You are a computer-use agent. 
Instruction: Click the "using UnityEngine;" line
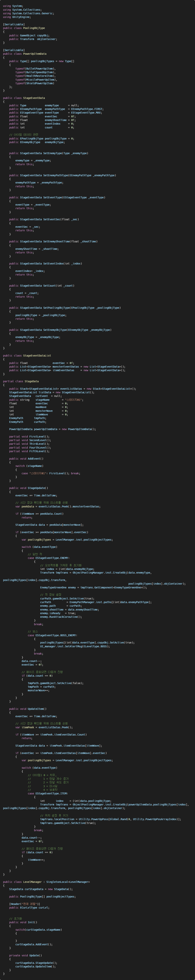[x=17, y=17]
